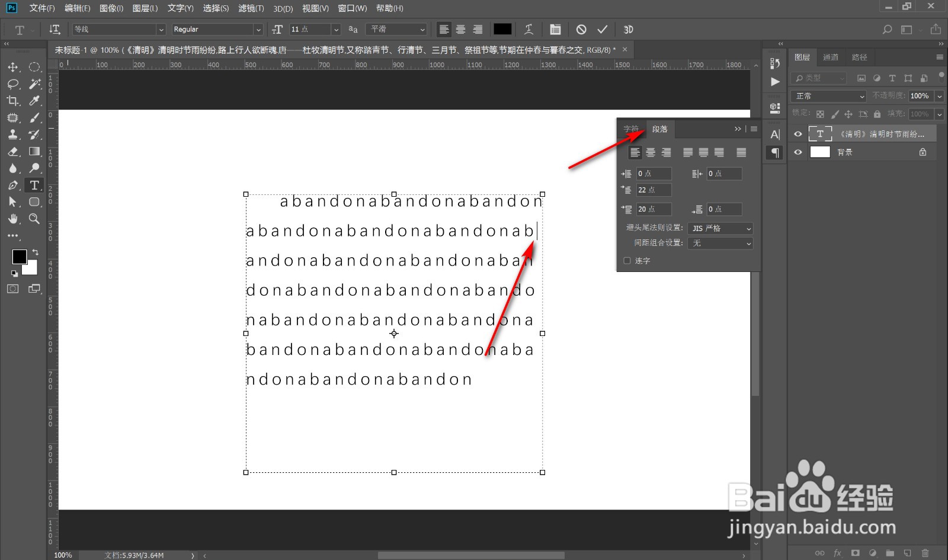Open the Actions play dock icon
Viewport: 948px width, 560px height.
click(775, 82)
